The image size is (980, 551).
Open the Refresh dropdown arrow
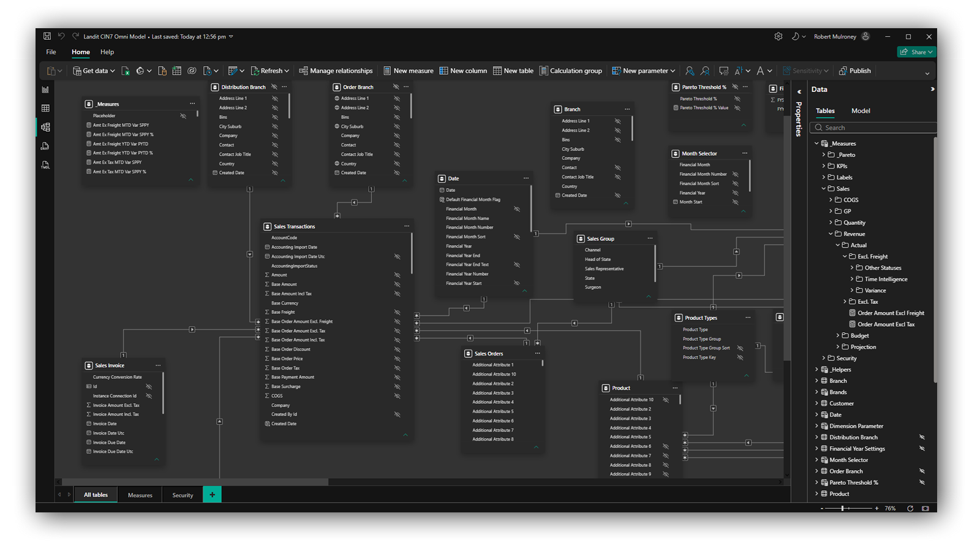pos(287,71)
